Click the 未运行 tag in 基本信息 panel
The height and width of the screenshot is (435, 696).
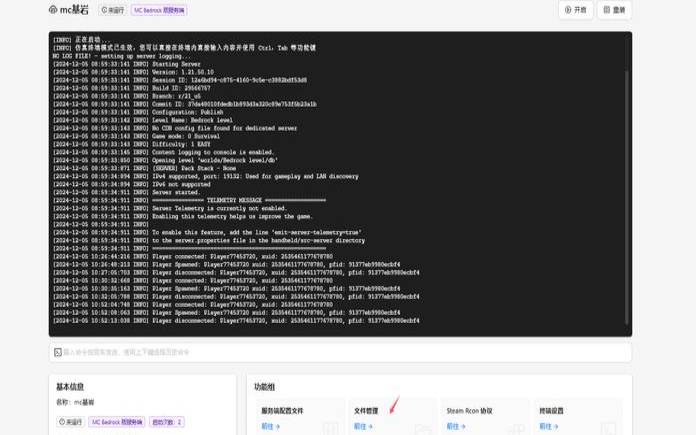tap(70, 422)
